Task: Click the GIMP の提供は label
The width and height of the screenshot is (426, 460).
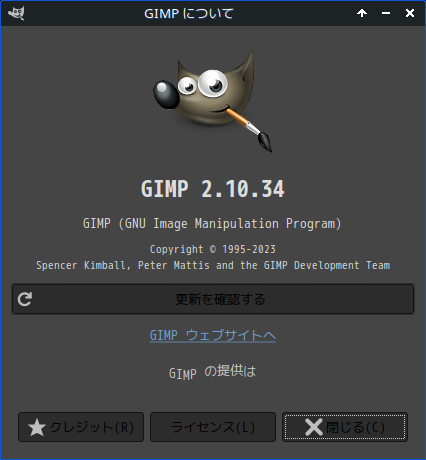Action: pos(212,372)
